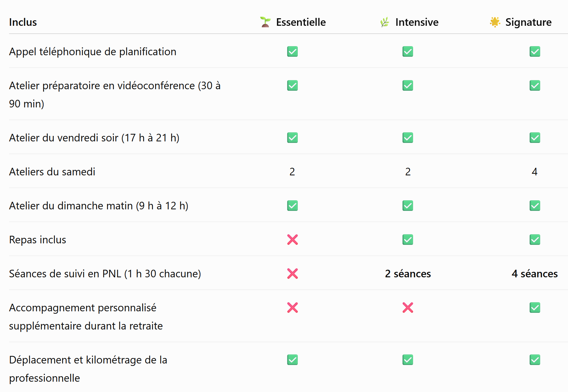Click Atelier préparatoire check under Intensive

[408, 86]
